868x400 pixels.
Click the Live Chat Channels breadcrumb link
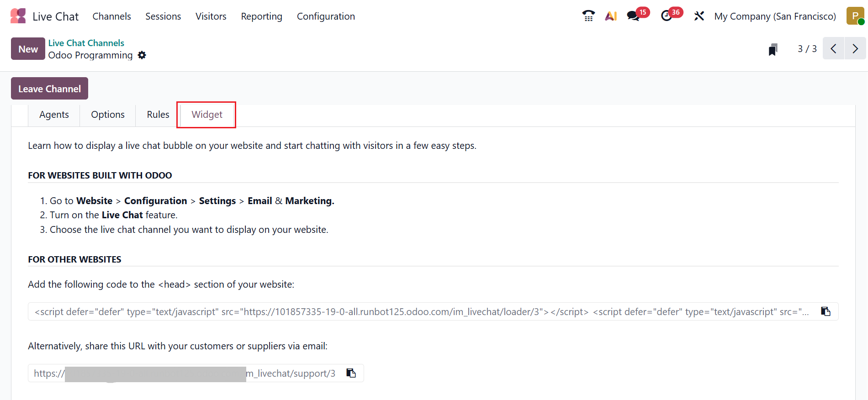[86, 43]
